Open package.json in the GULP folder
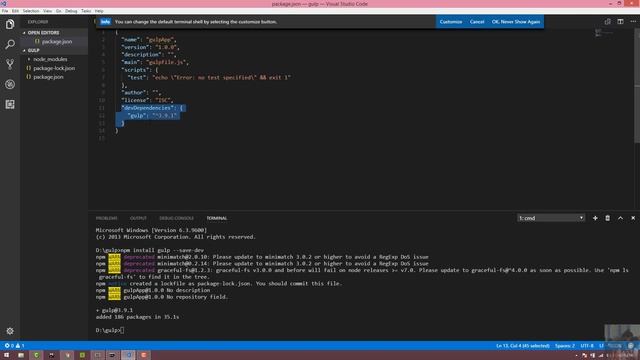The image size is (640, 360). tap(48, 77)
